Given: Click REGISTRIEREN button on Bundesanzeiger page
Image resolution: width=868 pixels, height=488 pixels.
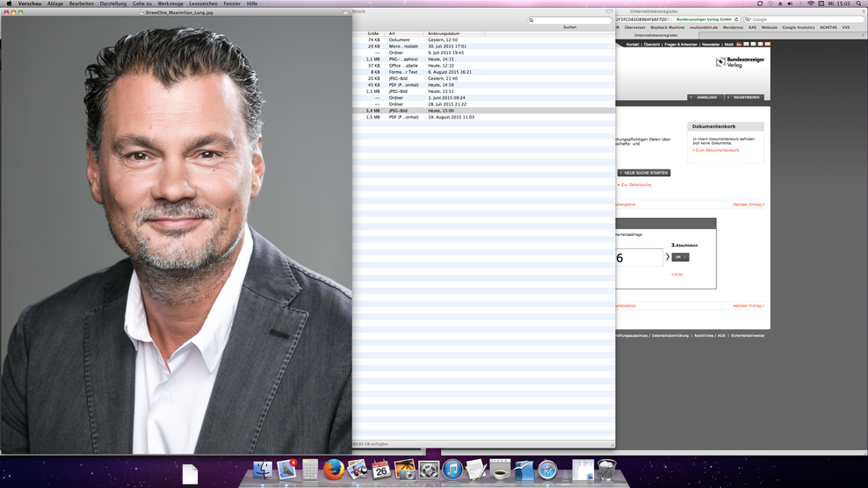Looking at the screenshot, I should tap(746, 97).
